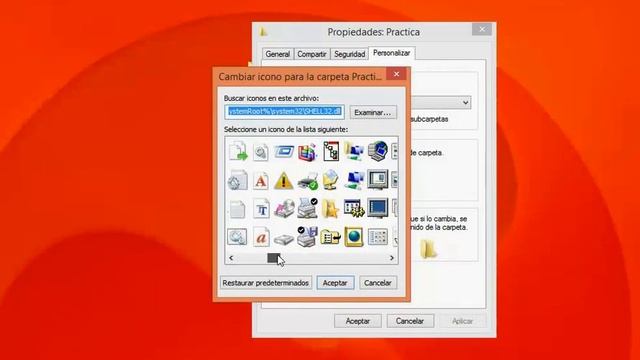Click Cancelar in Cambiar icono dialog
The image size is (640, 360).
[378, 283]
